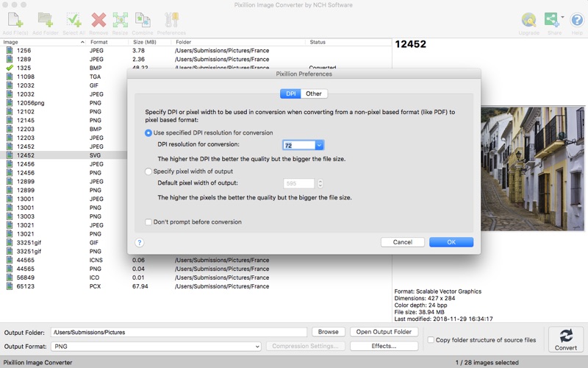Enable Don't prompt before conversion checkbox
588x368 pixels.
148,222
